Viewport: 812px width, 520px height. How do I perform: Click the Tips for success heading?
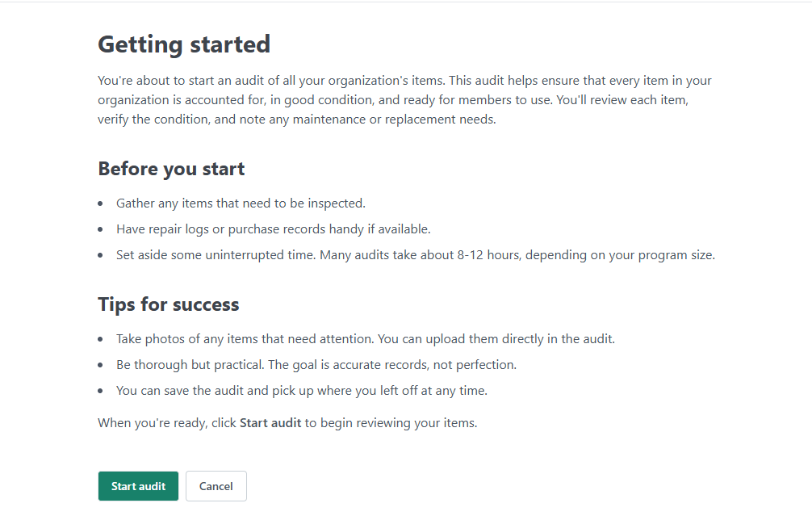[x=169, y=304]
